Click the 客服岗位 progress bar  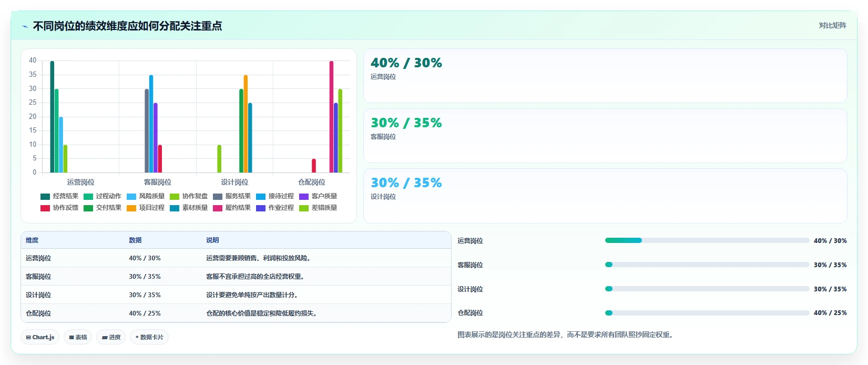707,265
